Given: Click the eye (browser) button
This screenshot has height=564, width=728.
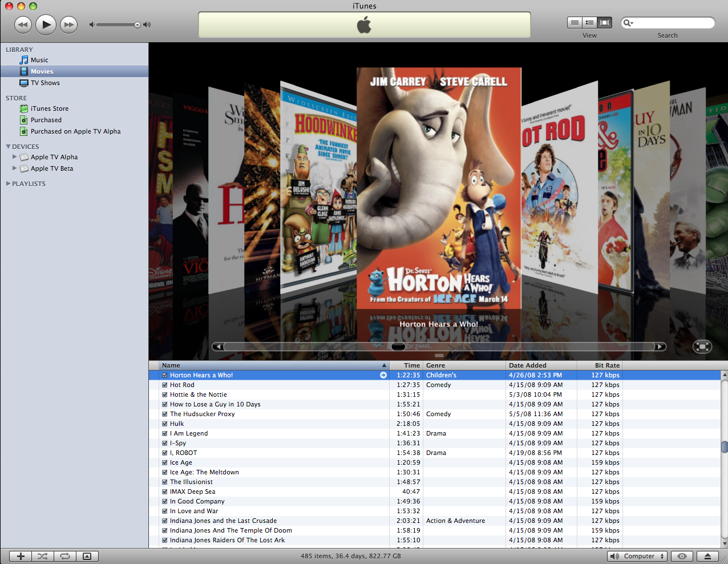Looking at the screenshot, I should coord(682,556).
